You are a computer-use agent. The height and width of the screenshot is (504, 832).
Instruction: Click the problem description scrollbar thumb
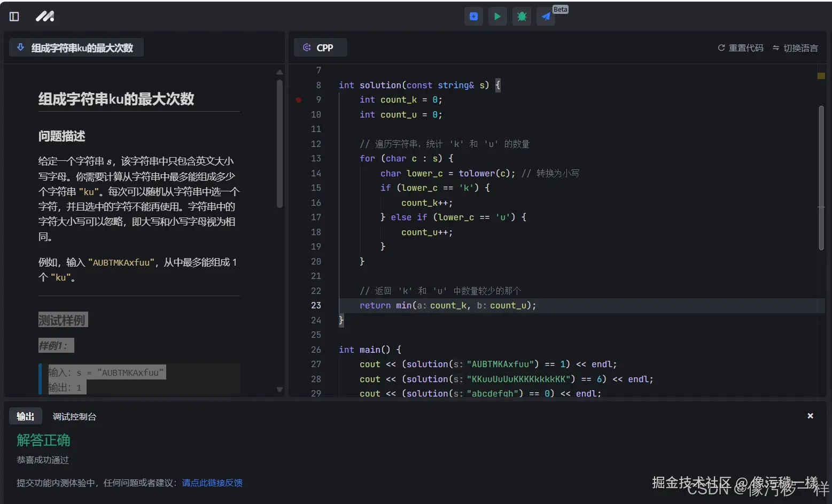point(279,143)
